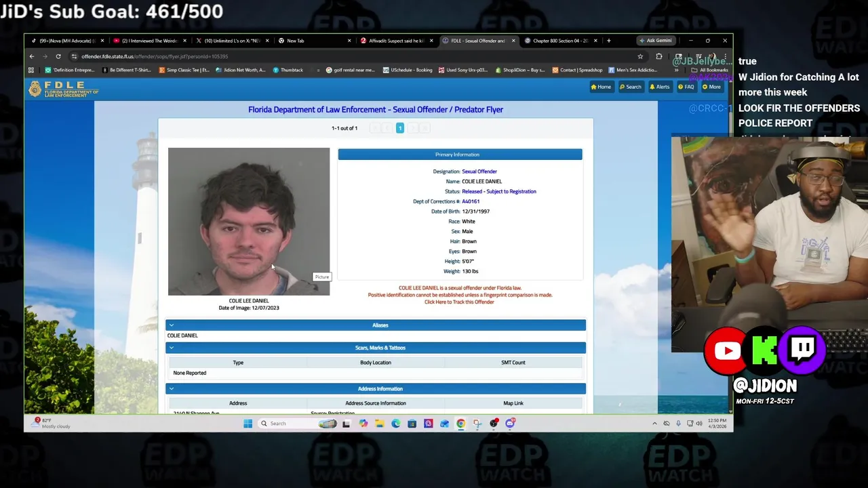Click the offender mugshot picture
This screenshot has height=488, width=868.
tap(249, 222)
